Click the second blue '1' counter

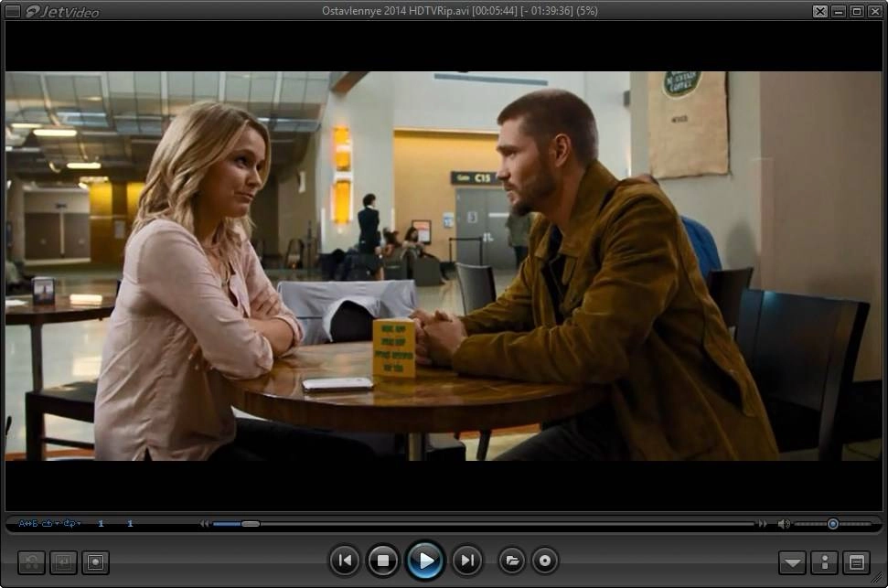[x=130, y=523]
